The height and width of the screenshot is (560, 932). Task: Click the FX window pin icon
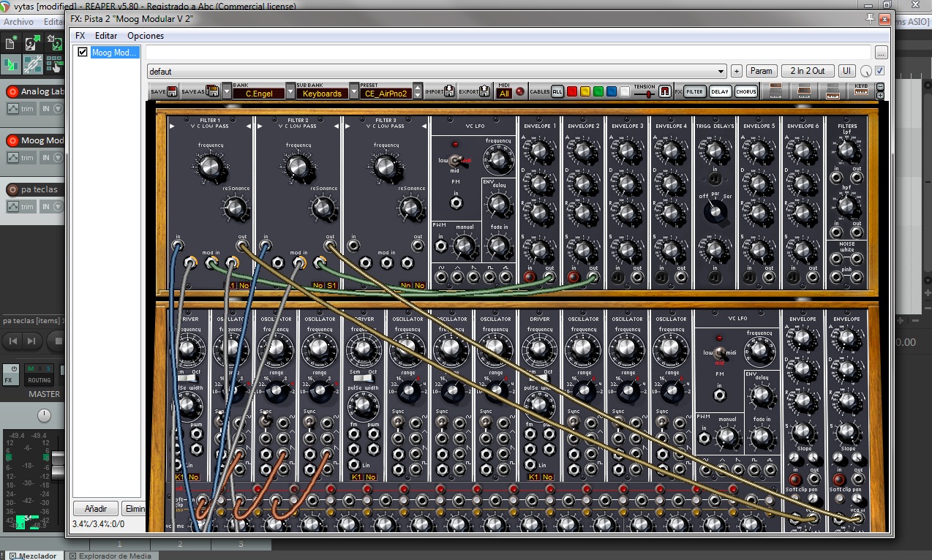tap(870, 18)
